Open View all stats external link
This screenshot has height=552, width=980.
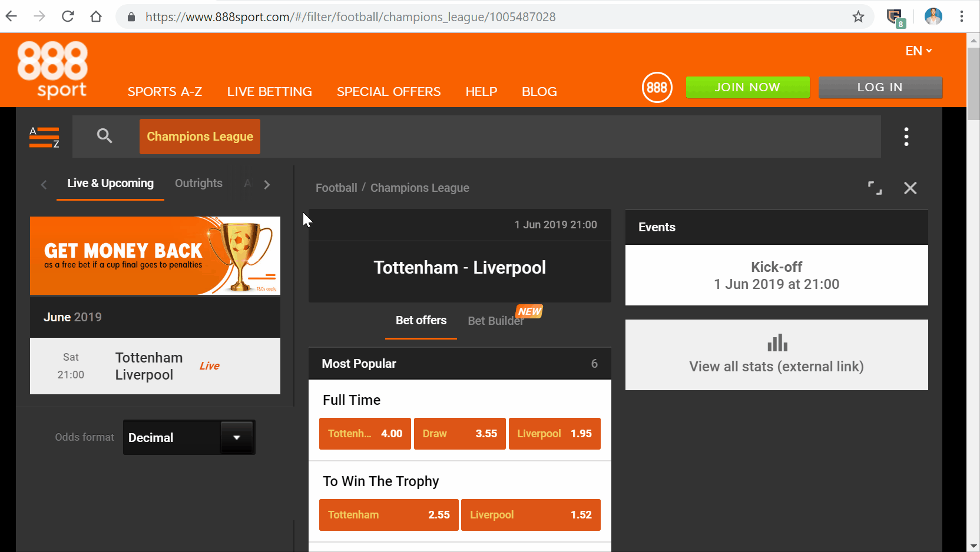777,355
